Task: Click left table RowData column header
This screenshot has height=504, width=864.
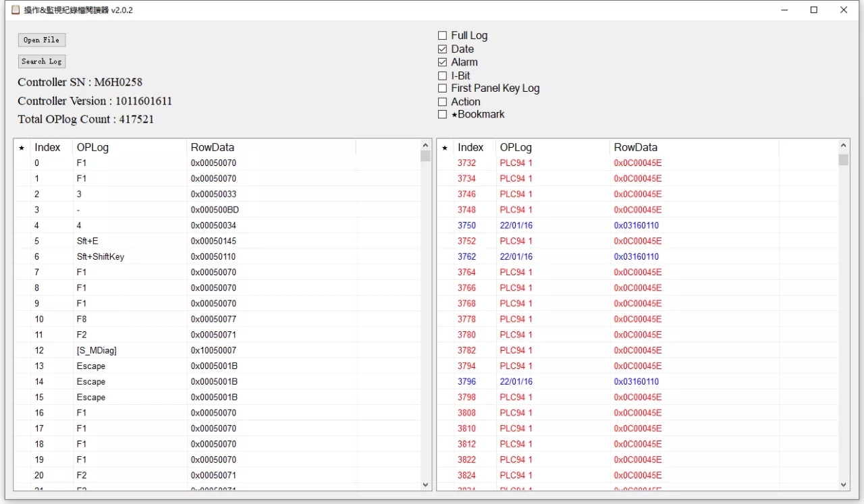Action: [271, 147]
